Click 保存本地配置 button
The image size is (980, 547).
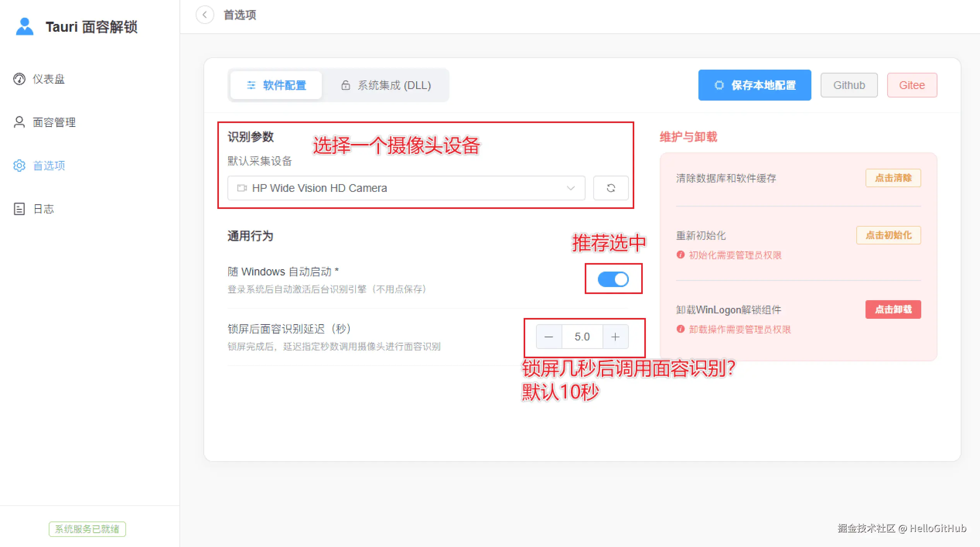pos(754,85)
